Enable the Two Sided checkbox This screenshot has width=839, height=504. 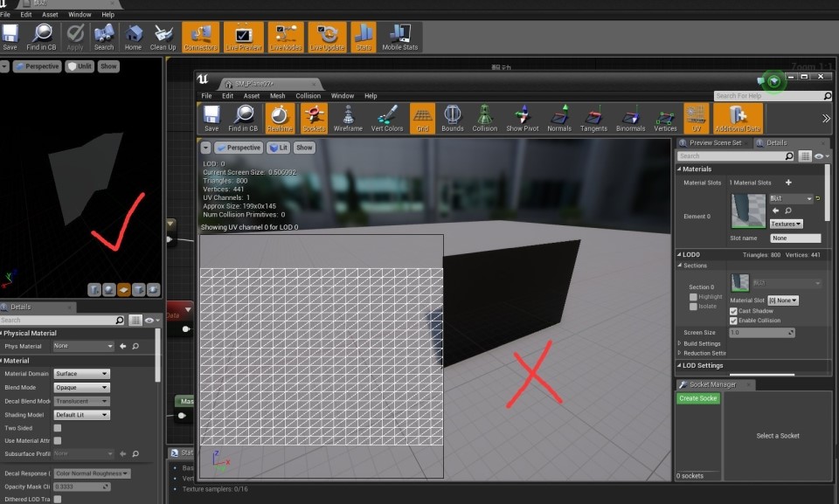(58, 428)
